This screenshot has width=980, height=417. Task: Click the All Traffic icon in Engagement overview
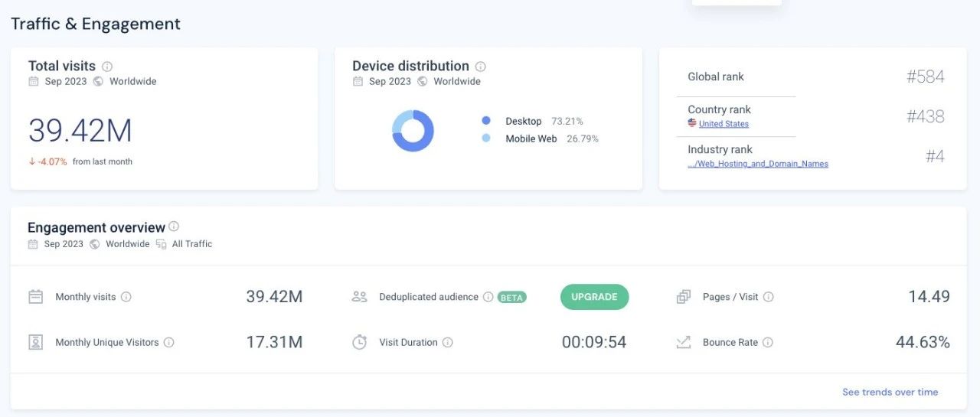pyautogui.click(x=161, y=244)
